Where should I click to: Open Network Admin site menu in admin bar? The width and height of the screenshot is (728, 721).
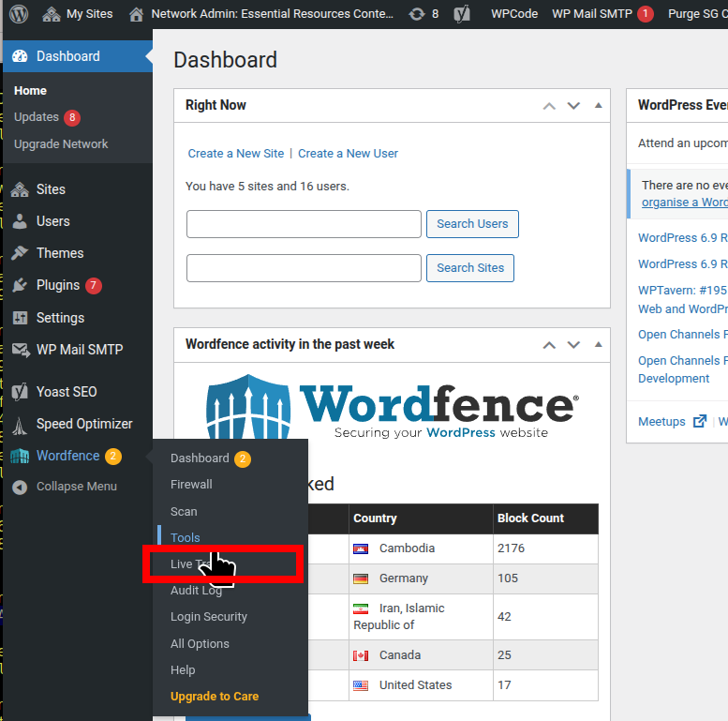tap(261, 14)
